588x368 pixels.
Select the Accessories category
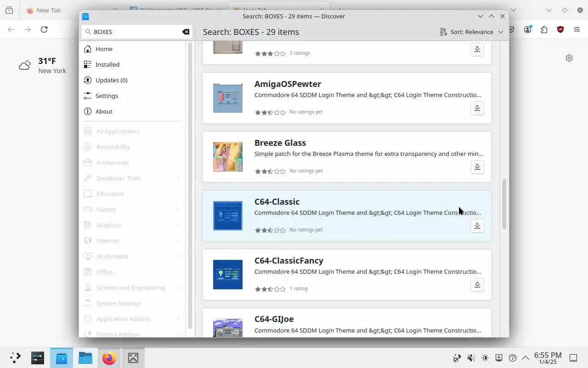(x=133, y=162)
